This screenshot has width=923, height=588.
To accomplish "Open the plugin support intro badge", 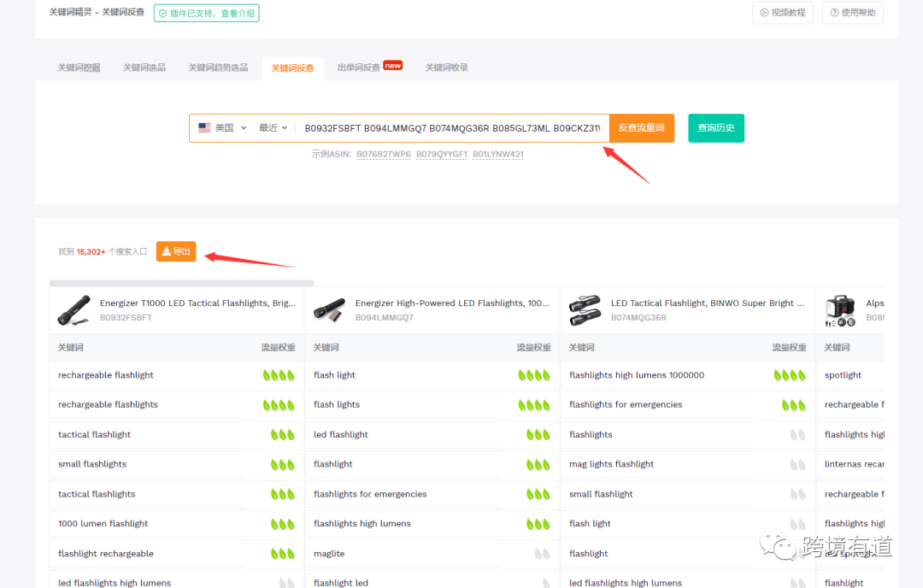I will (207, 13).
